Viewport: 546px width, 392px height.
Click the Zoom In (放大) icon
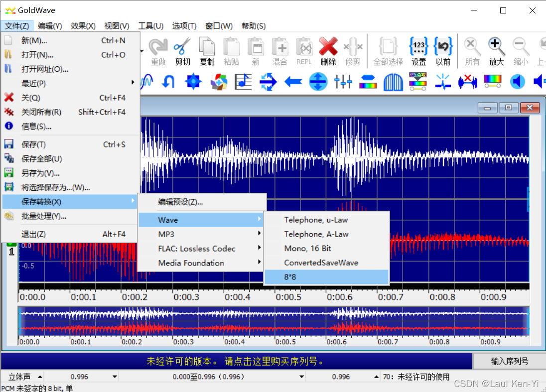point(496,51)
